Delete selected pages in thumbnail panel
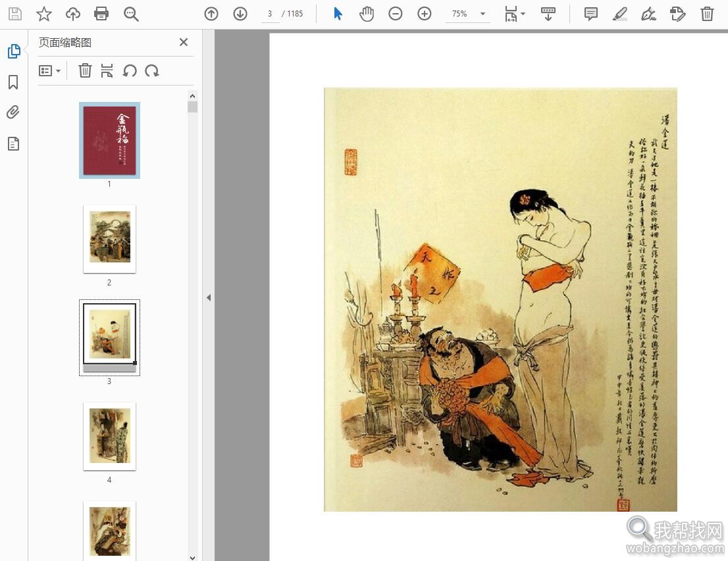 pos(85,70)
